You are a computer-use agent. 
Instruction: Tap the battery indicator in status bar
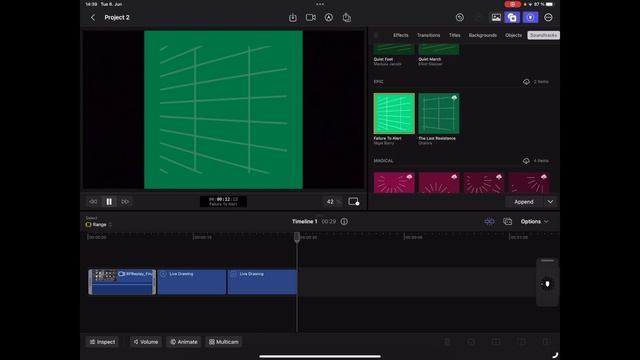(550, 4)
